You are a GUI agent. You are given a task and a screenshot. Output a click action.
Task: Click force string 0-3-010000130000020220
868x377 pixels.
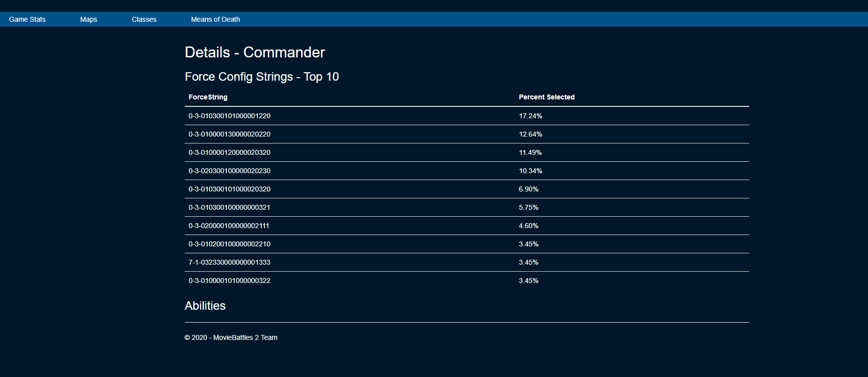coord(229,134)
